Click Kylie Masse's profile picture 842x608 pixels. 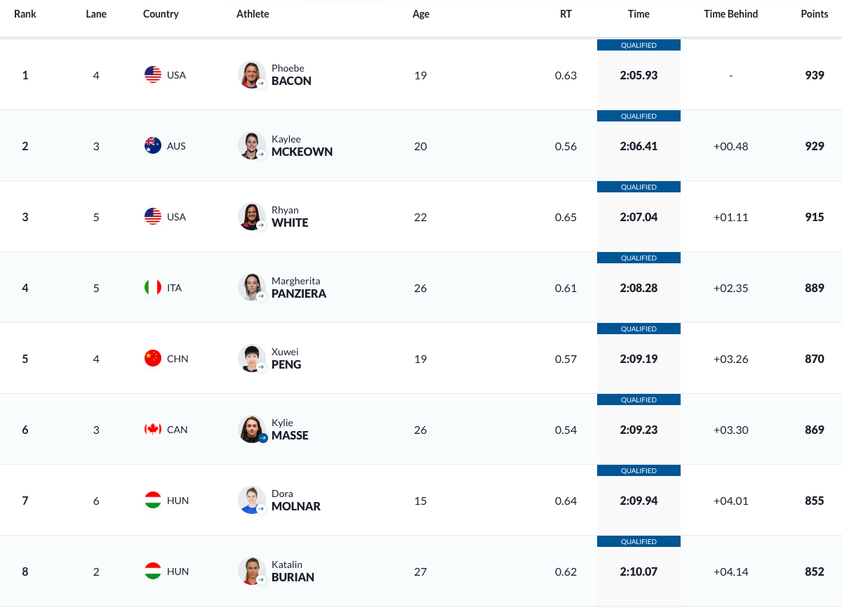click(251, 430)
